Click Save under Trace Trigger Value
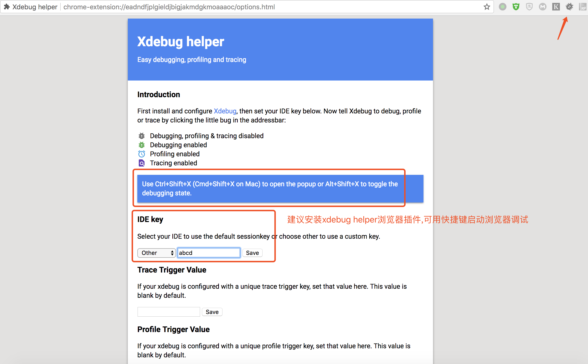This screenshot has height=364, width=588. (212, 312)
